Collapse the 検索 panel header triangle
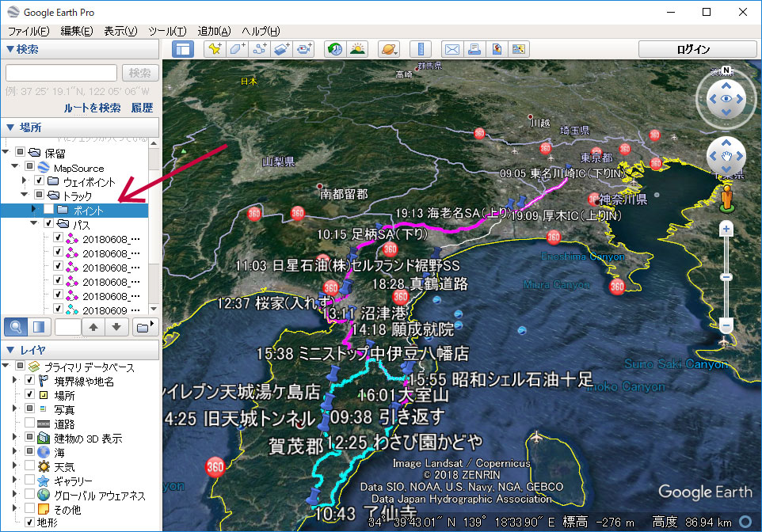This screenshot has height=532, width=762. 10,49
